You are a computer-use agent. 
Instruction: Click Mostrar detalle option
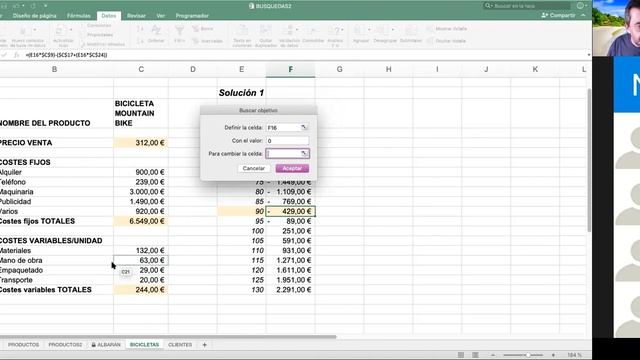click(447, 29)
